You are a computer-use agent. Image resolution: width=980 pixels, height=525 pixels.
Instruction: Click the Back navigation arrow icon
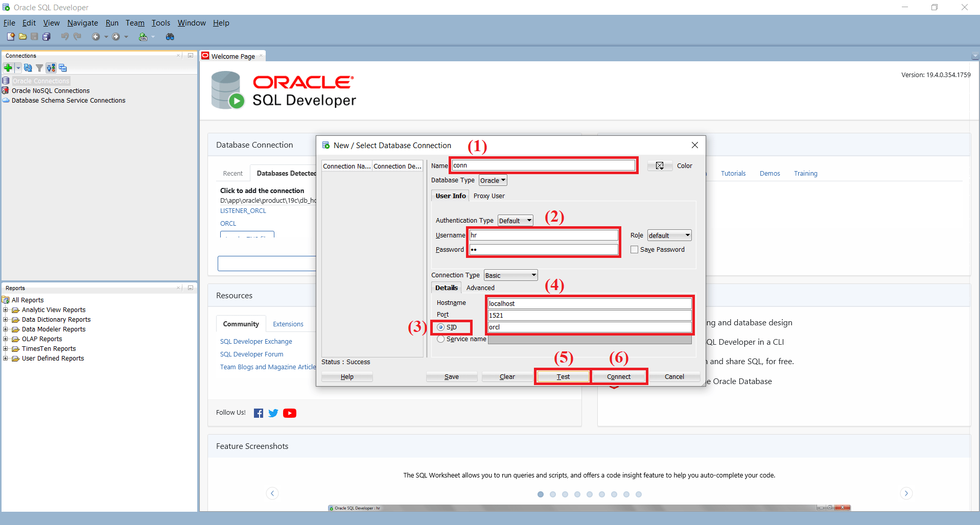tap(96, 37)
